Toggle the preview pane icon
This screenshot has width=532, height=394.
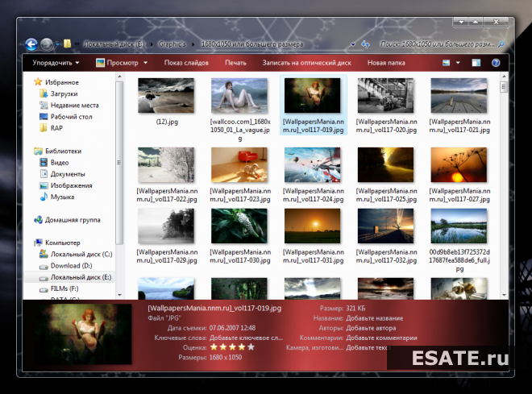coord(476,63)
